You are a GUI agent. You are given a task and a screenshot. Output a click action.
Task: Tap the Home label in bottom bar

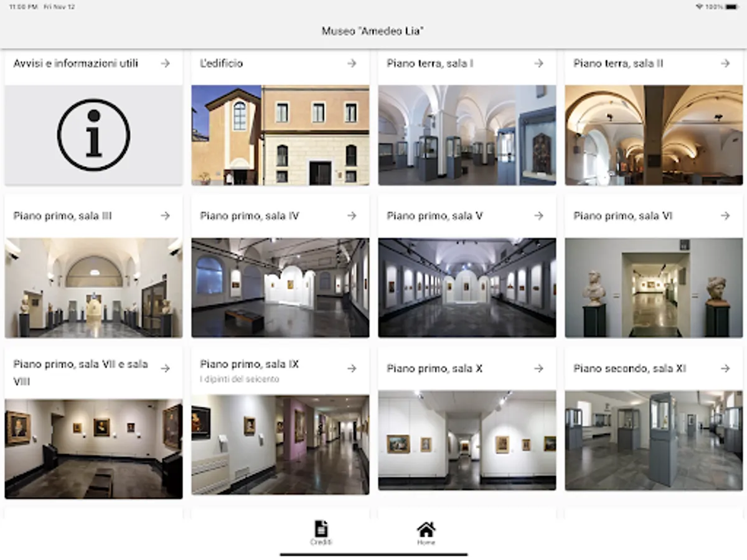(x=426, y=543)
